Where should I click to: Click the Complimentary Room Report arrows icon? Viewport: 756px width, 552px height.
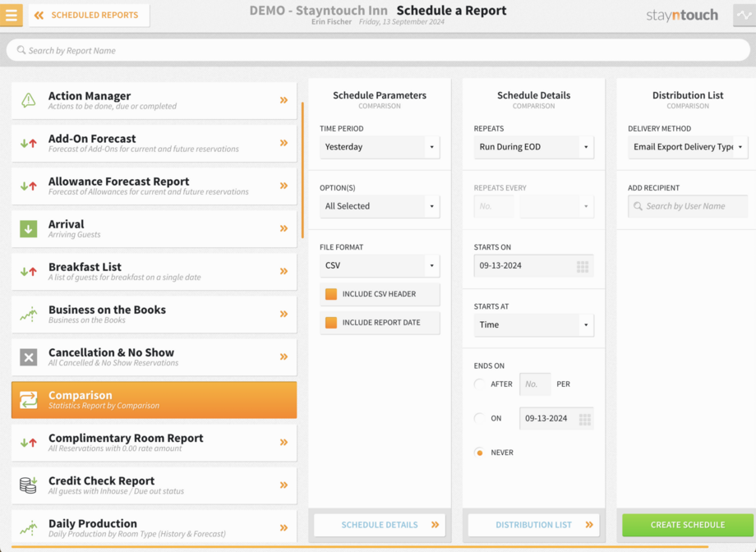29,443
